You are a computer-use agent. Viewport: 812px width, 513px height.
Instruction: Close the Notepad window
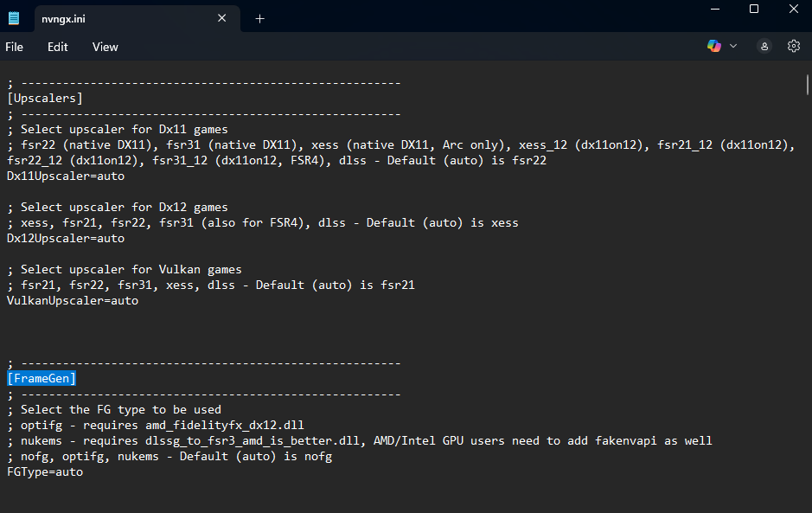coord(793,10)
